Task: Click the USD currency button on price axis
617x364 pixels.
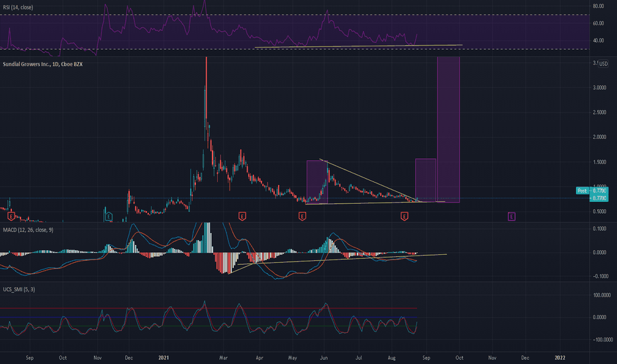Action: (x=603, y=64)
